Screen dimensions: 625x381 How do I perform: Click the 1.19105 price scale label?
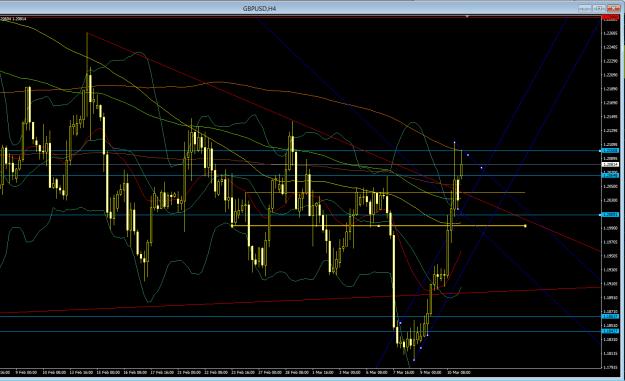click(610, 284)
